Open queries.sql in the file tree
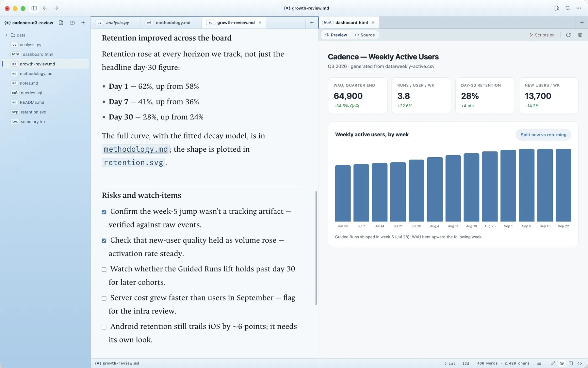The height and width of the screenshot is (368, 588). click(46, 93)
